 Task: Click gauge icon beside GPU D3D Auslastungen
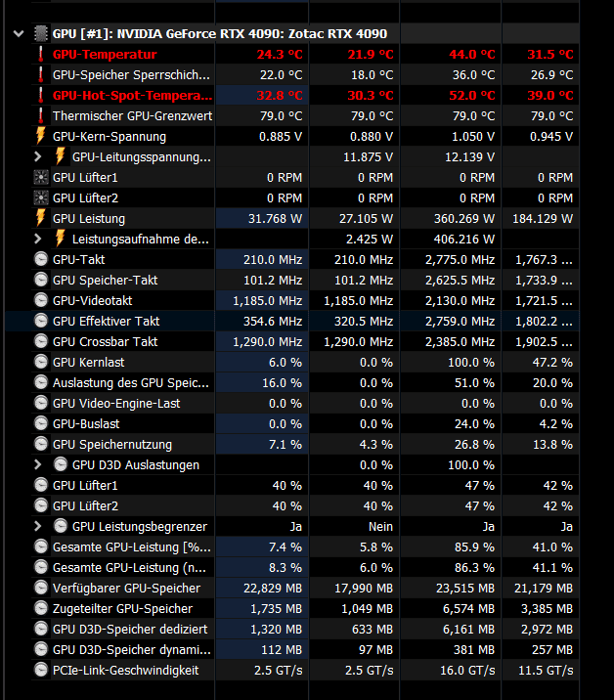[x=61, y=464]
